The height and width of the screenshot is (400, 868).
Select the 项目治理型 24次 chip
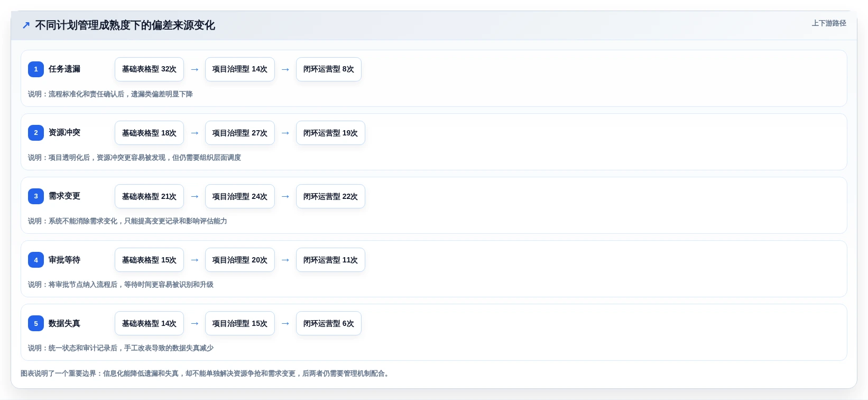(x=240, y=196)
